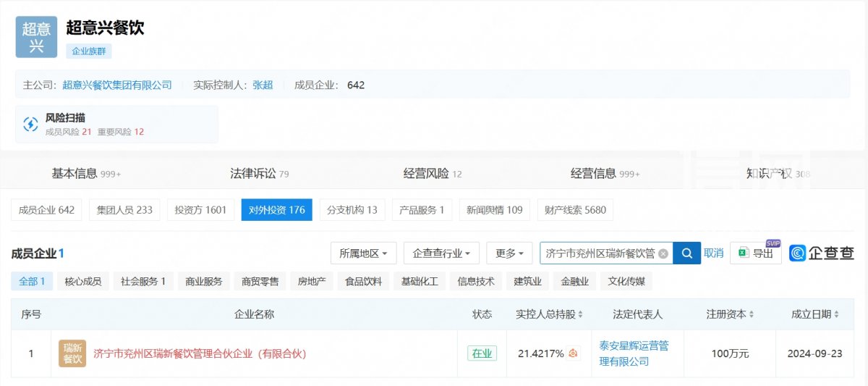Viewport: 868px width, 386px height.
Task: Open 超意兴餐饮集团有限公司 main company link
Action: pos(117,85)
